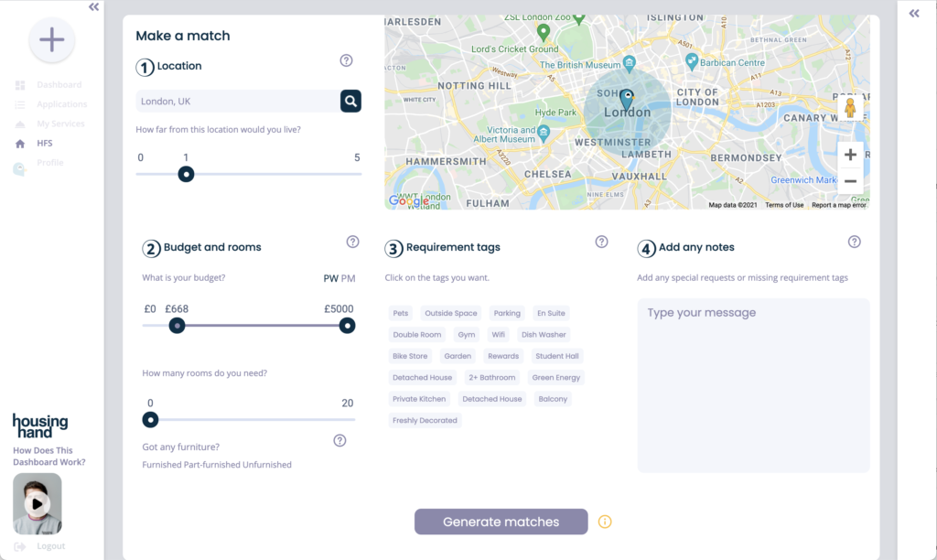
Task: Click the orange info icon beside Generate matches
Action: click(605, 522)
